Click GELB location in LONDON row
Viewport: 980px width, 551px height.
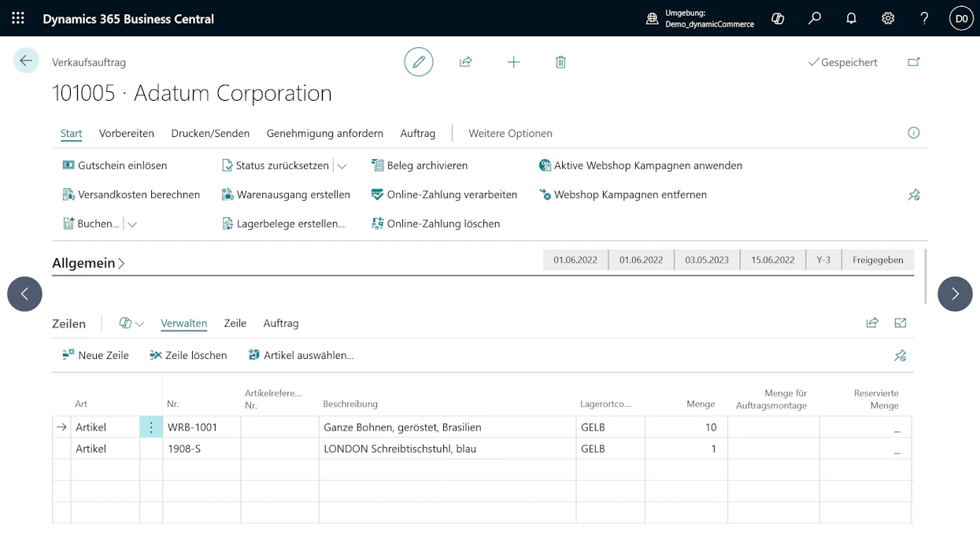pyautogui.click(x=610, y=449)
